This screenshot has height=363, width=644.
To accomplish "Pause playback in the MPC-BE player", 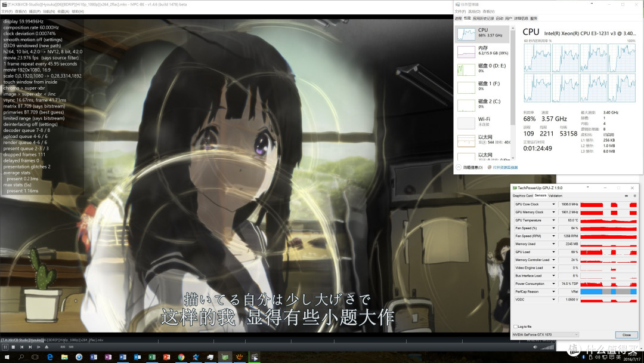I will pos(5,347).
